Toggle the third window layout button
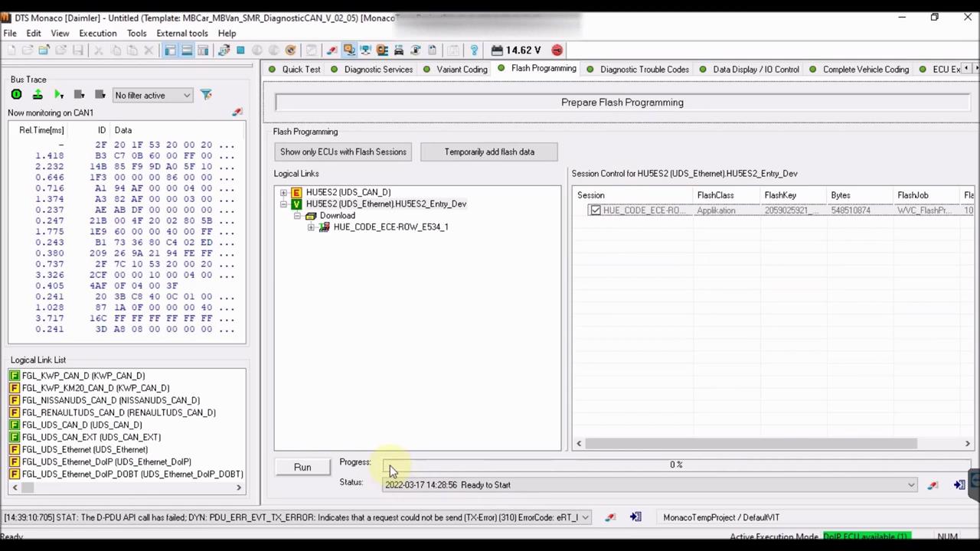The image size is (980, 551). (x=203, y=51)
